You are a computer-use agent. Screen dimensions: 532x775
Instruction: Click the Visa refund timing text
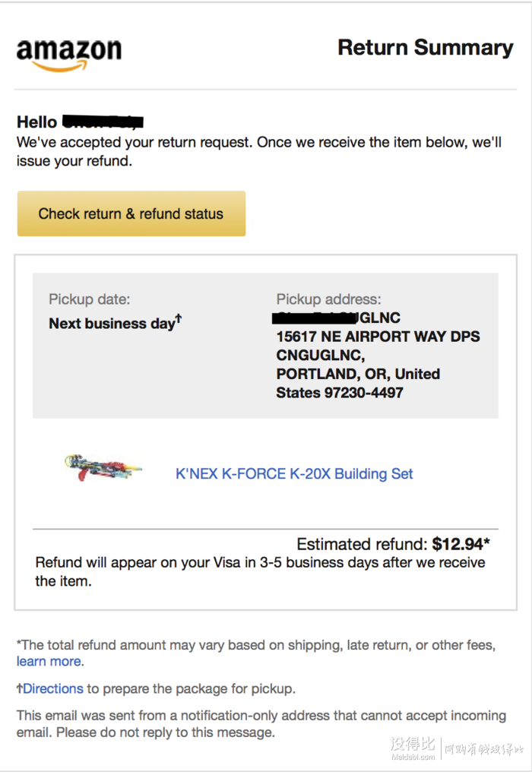[260, 572]
